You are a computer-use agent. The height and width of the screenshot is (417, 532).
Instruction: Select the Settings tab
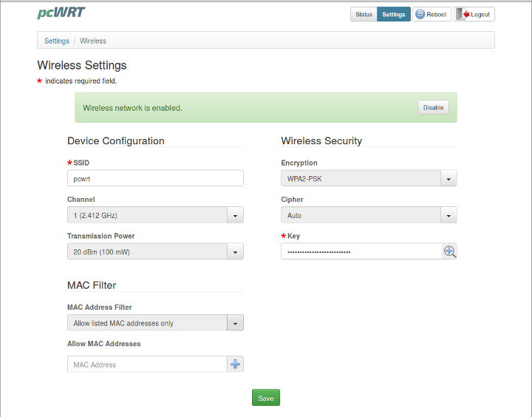click(x=393, y=14)
